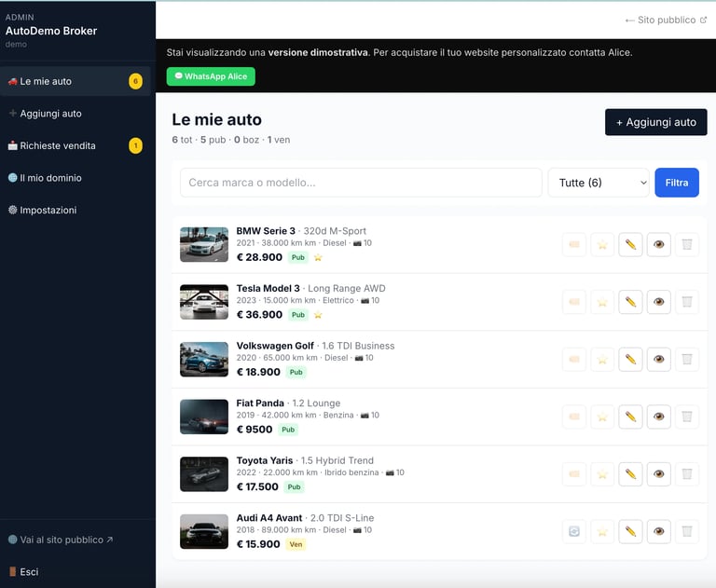Click the Audi A4 Avant car thumbnail
This screenshot has width=716, height=588.
tap(204, 531)
